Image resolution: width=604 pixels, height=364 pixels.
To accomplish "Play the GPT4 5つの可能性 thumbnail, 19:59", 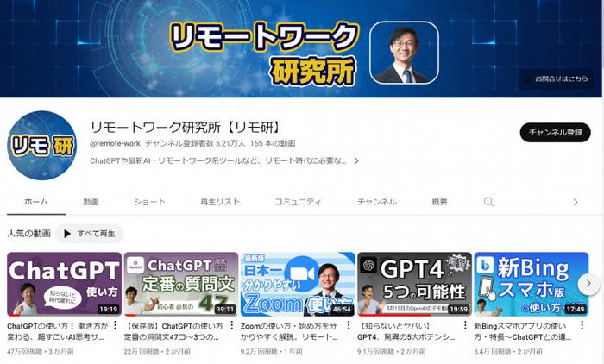I will (414, 284).
